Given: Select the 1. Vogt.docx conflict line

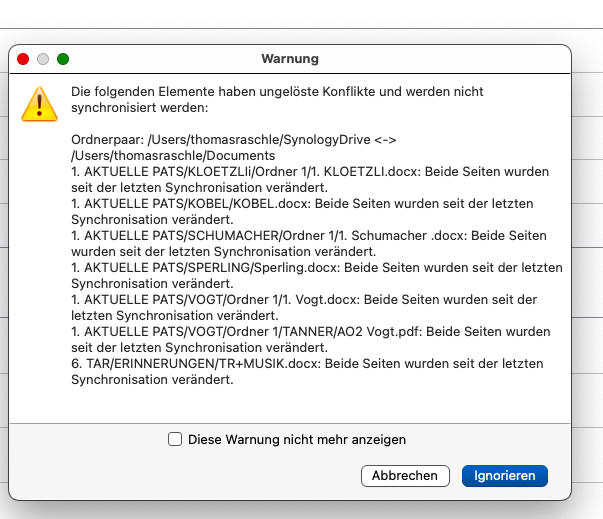Looking at the screenshot, I should point(304,308).
